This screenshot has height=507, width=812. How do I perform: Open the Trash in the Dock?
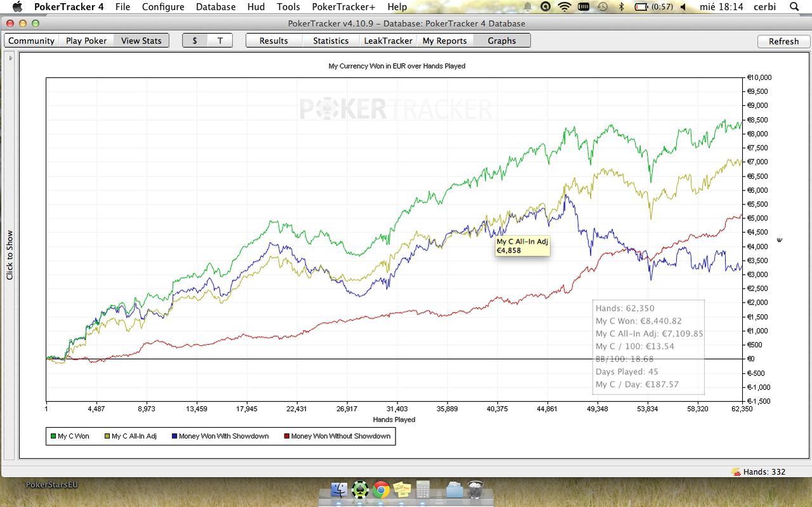point(476,491)
